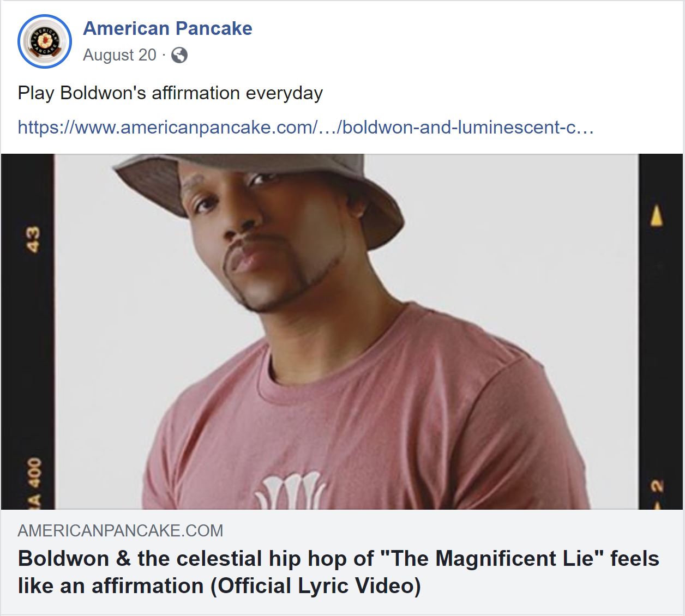Image resolution: width=685 pixels, height=616 pixels.
Task: Click the AMERICANPANCAKE.COM source label
Action: click(120, 530)
